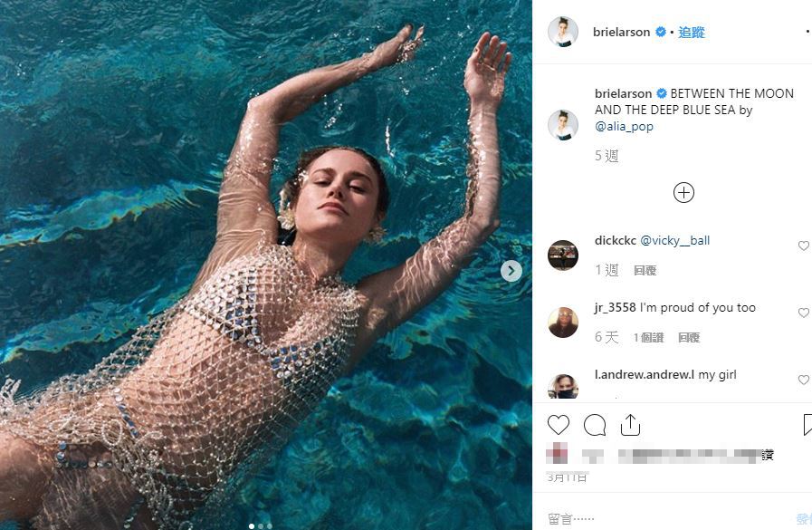Save post with the bookmark icon
This screenshot has width=812, height=530.
click(x=807, y=425)
